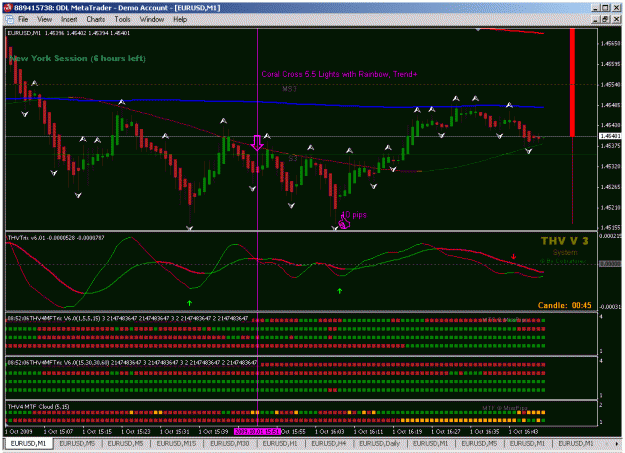Click the 1.45320 price scale label
The height and width of the screenshot is (453, 625).
611,166
